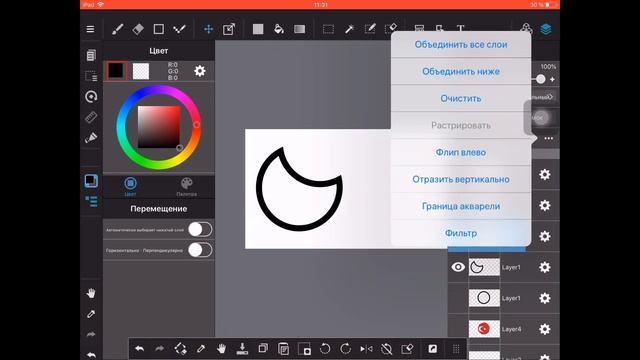Viewport: 640px width, 360px height.
Task: Select the Gradient tool
Action: [x=300, y=29]
